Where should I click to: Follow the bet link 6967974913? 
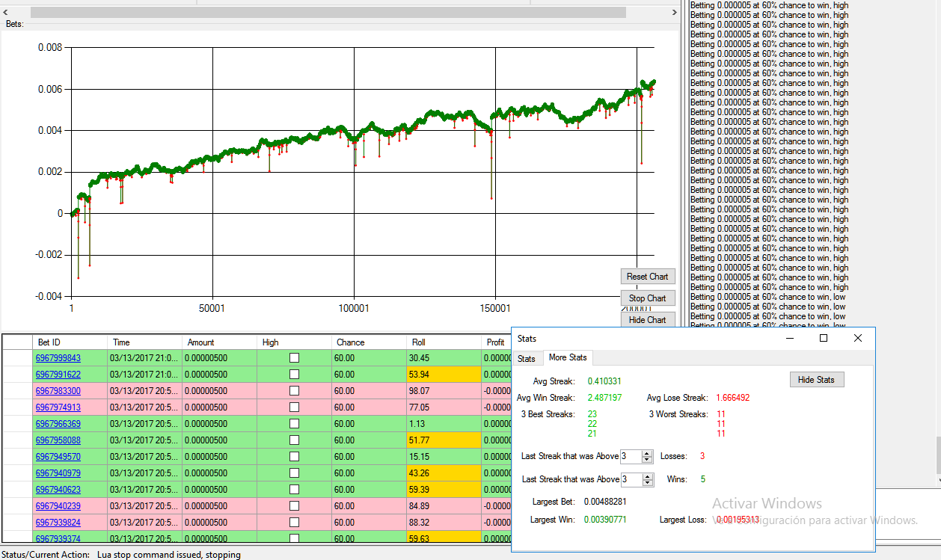pos(58,407)
